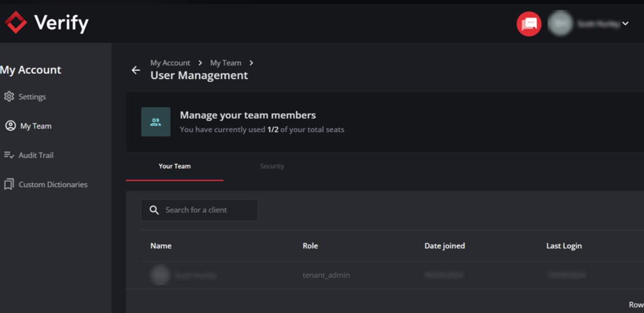Image resolution: width=644 pixels, height=313 pixels.
Task: Click the Audit Trail checklist icon
Action: point(9,155)
